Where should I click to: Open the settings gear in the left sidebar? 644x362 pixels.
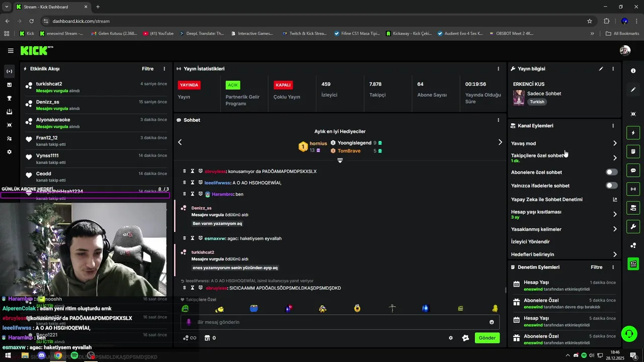[x=9, y=152]
